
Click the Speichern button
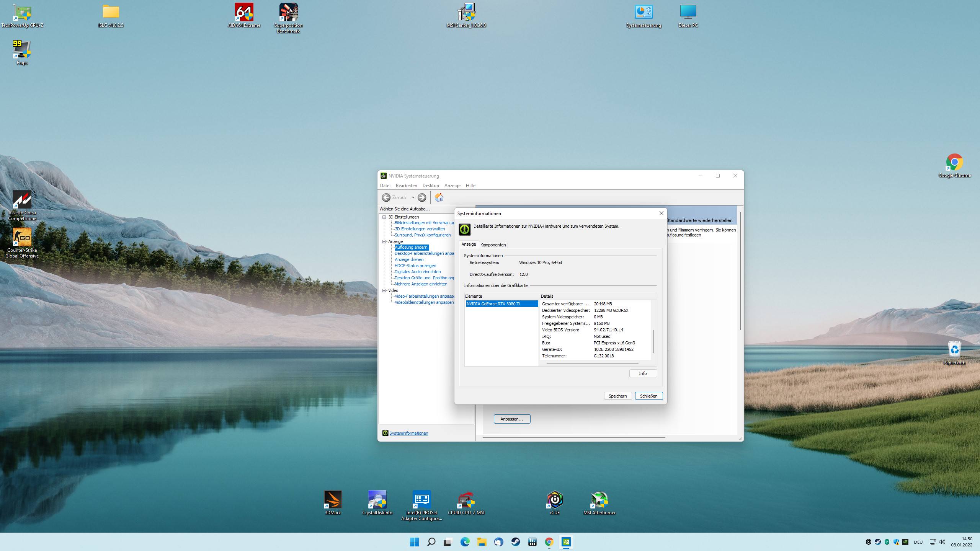(x=617, y=396)
